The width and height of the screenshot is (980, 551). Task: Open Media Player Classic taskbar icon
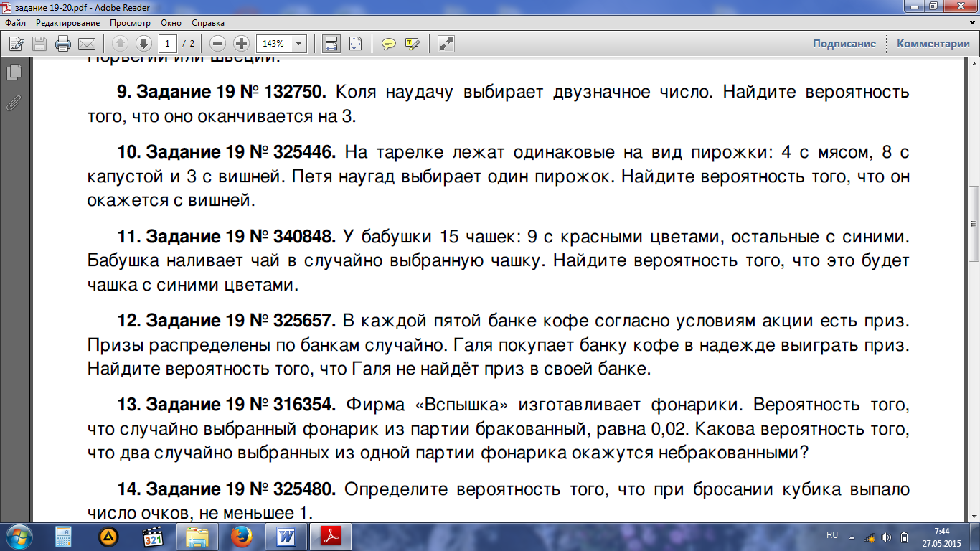click(x=153, y=537)
